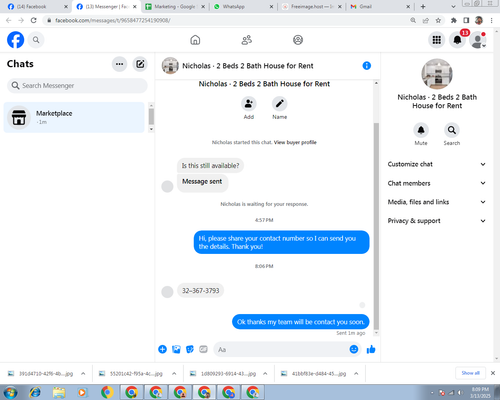Open Chrome extensions puzzle icon
The image size is (500, 400).
[x=454, y=21]
